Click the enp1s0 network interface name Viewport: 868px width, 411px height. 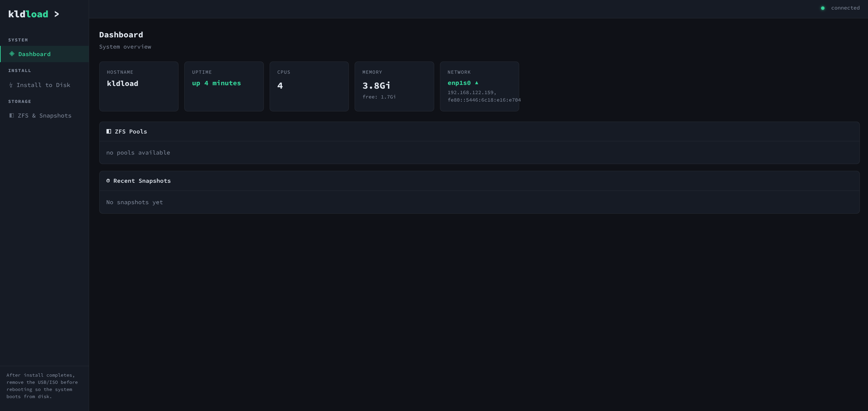click(x=459, y=83)
